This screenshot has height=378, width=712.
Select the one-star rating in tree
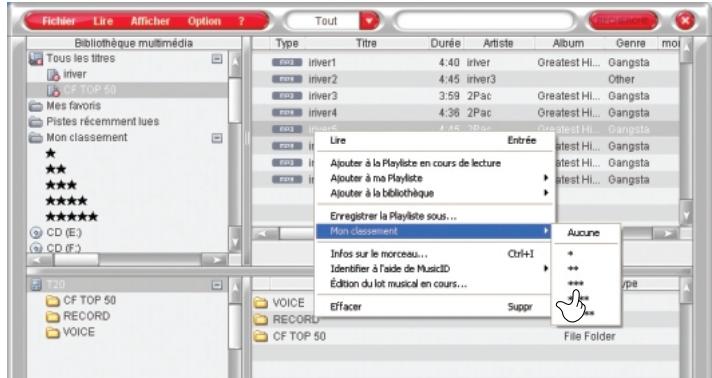pyautogui.click(x=50, y=154)
